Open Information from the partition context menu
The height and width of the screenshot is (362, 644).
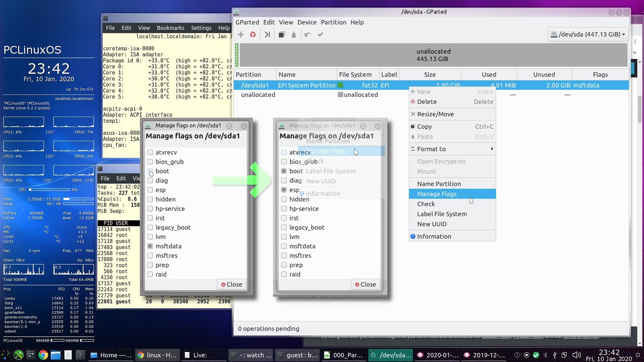452,237
